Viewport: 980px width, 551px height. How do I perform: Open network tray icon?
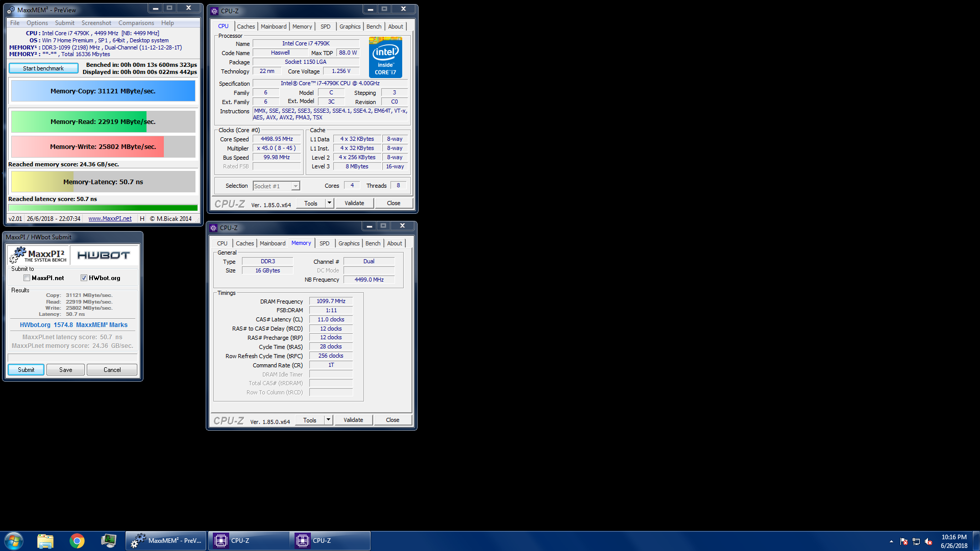(x=916, y=541)
